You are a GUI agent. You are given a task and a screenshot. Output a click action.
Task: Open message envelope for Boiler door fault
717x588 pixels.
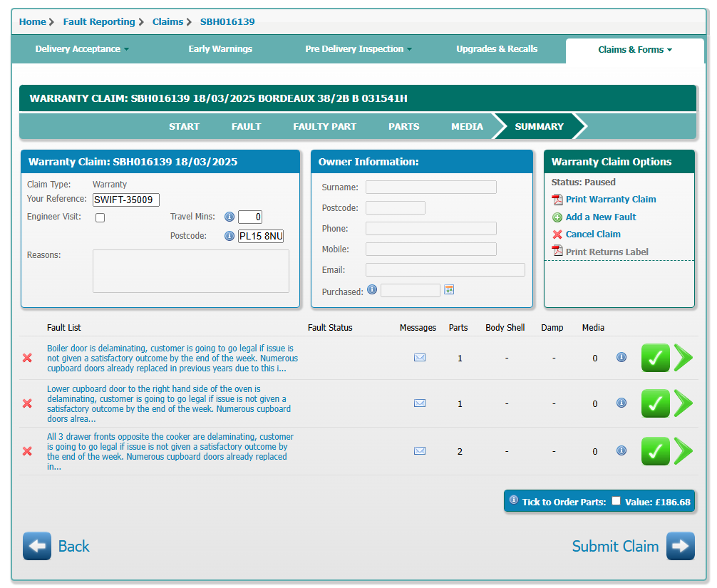(420, 358)
